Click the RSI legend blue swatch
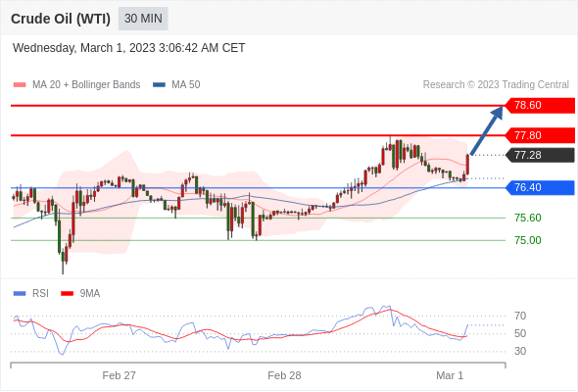 pyautogui.click(x=20, y=294)
